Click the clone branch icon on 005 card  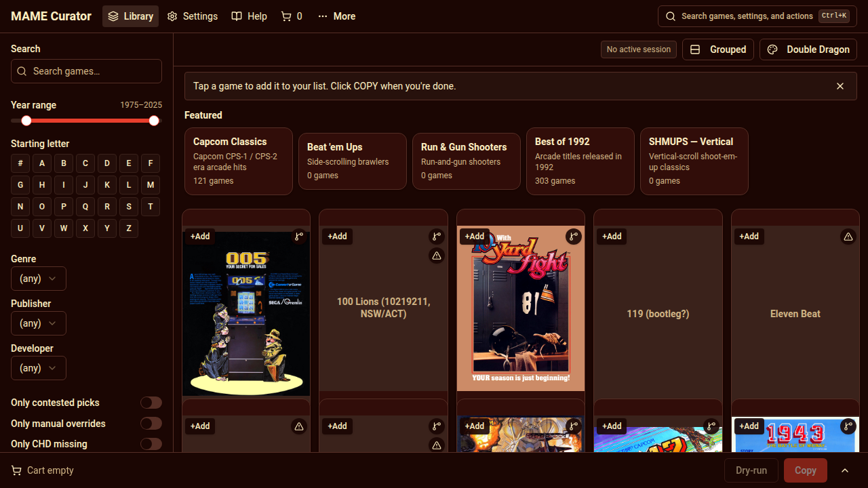299,237
